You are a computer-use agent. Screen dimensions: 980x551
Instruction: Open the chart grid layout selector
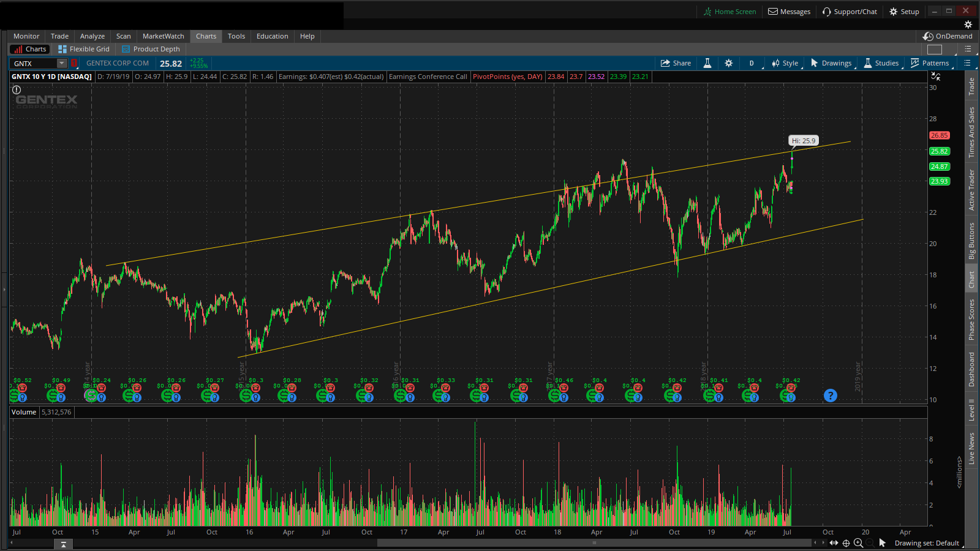[935, 49]
